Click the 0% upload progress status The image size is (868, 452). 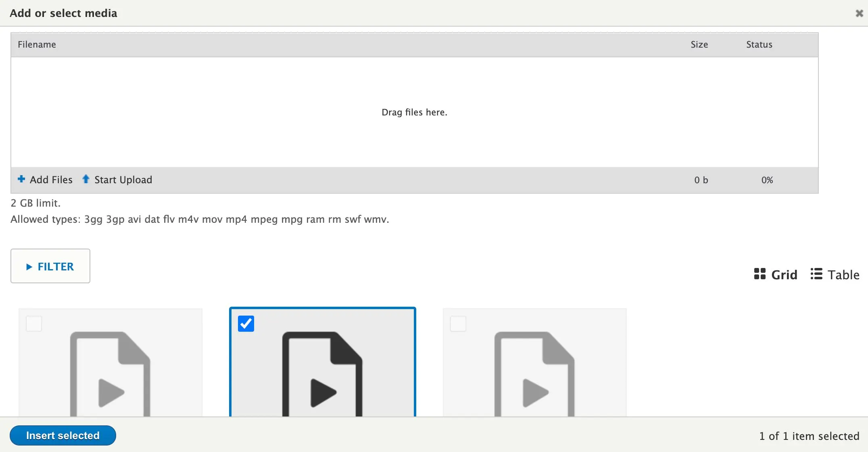(767, 180)
